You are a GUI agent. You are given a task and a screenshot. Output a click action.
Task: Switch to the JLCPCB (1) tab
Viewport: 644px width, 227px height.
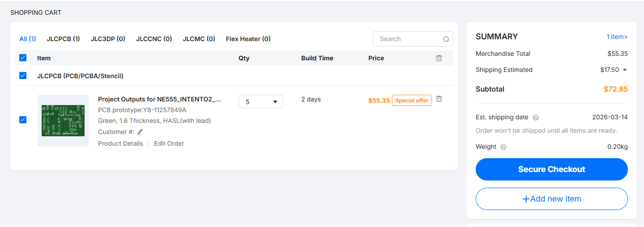click(63, 39)
